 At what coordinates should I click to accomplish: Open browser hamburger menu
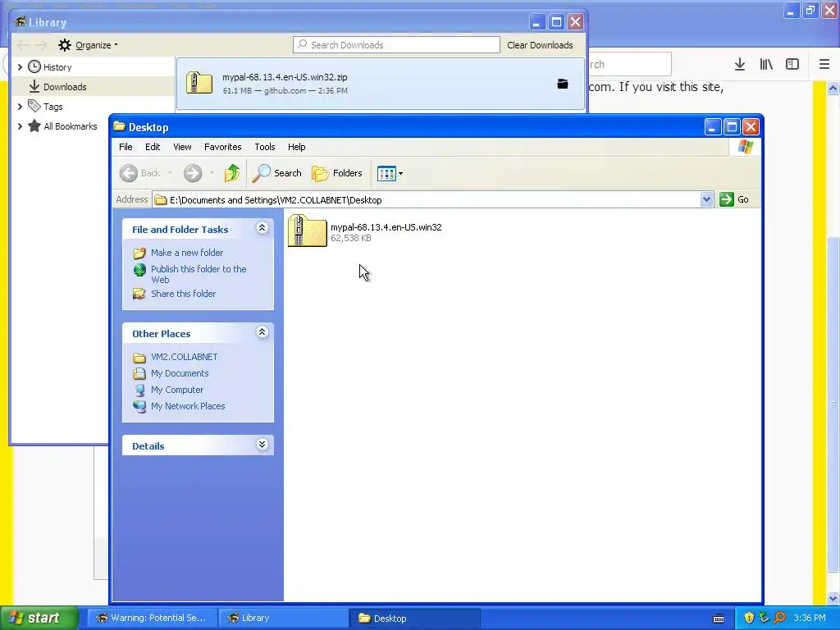(x=824, y=64)
